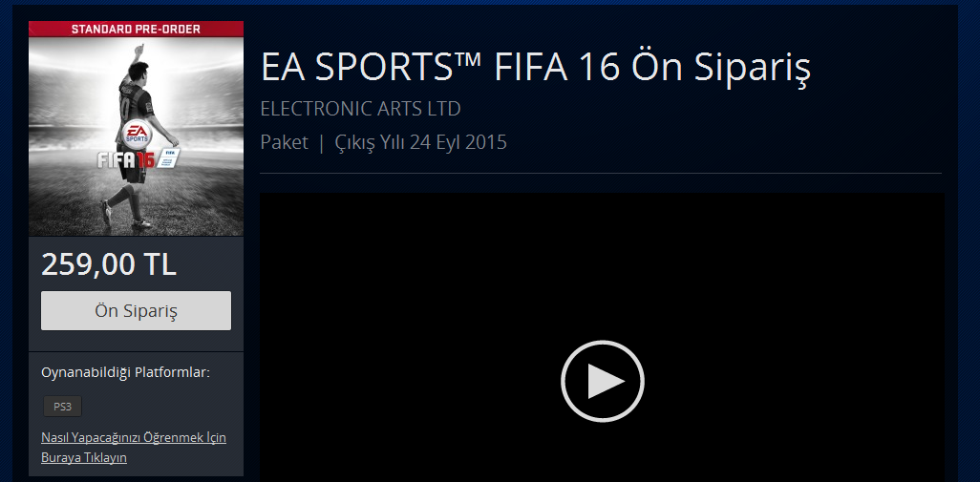The width and height of the screenshot is (980, 482).
Task: Click the EA Sports logo on cover
Action: pyautogui.click(x=136, y=135)
